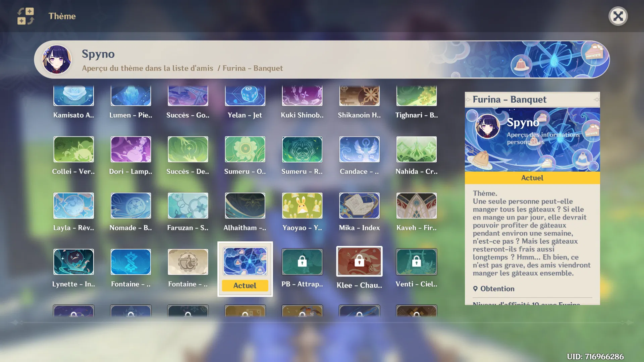Choose the Collei green theme thumbnail
Screen dimensions: 644x362
(73, 149)
